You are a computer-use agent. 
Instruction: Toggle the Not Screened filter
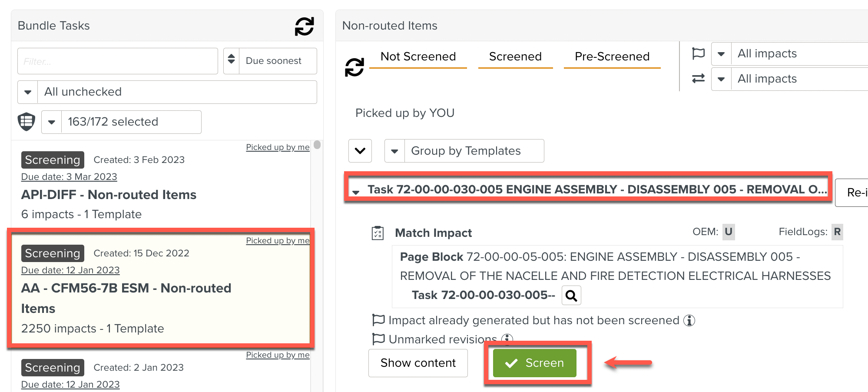click(418, 57)
